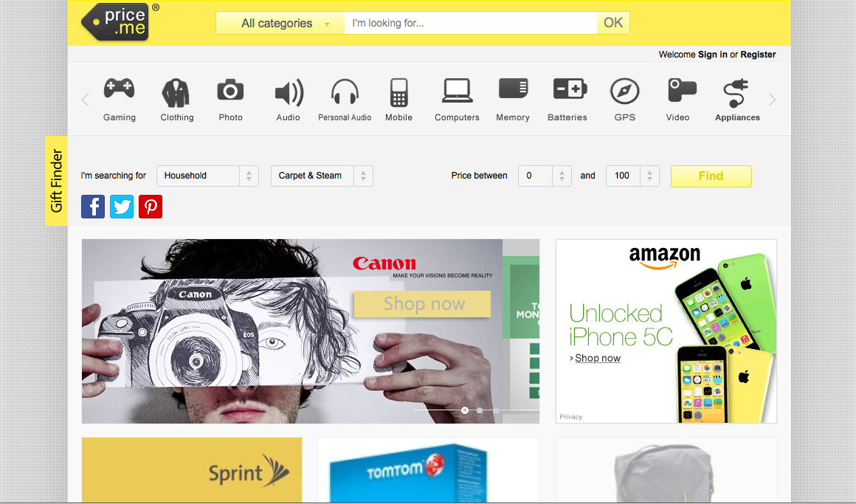Select the first carousel slide dot
This screenshot has height=504, width=856.
pos(465,410)
